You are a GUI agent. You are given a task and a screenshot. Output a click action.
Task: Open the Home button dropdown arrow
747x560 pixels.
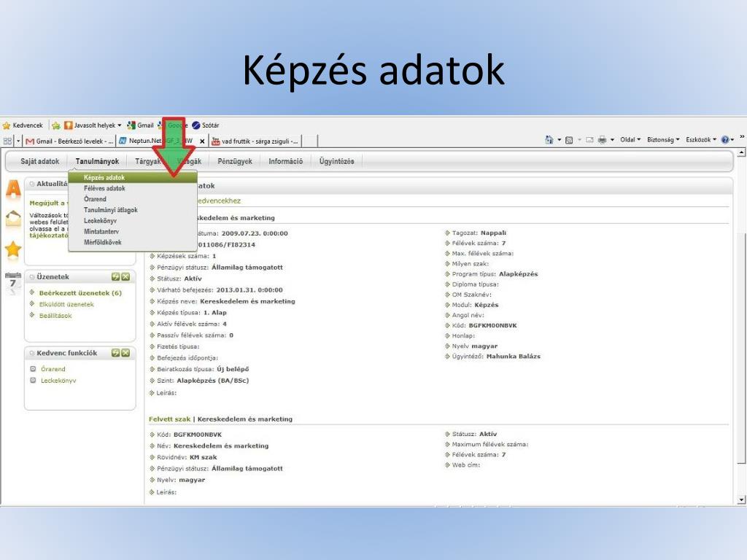(560, 140)
